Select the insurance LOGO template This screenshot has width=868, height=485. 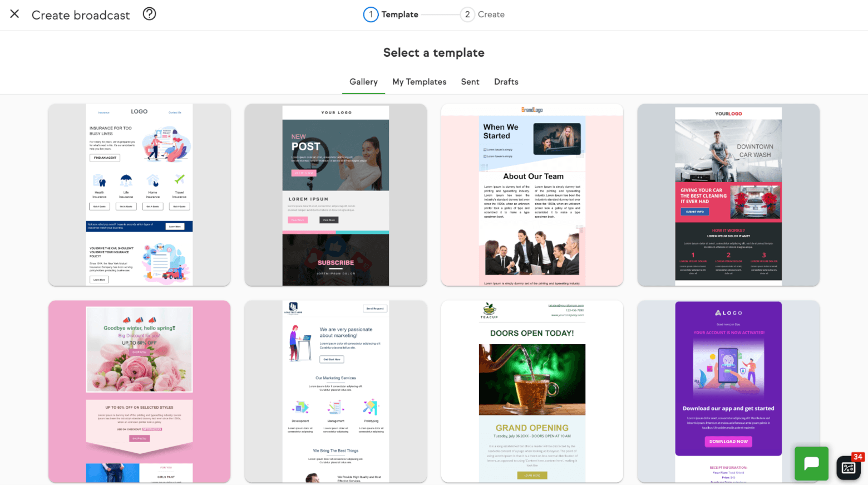139,195
